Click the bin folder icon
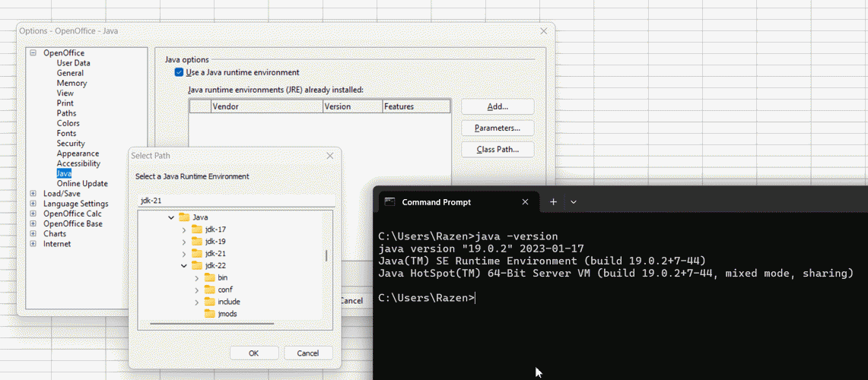 point(210,277)
